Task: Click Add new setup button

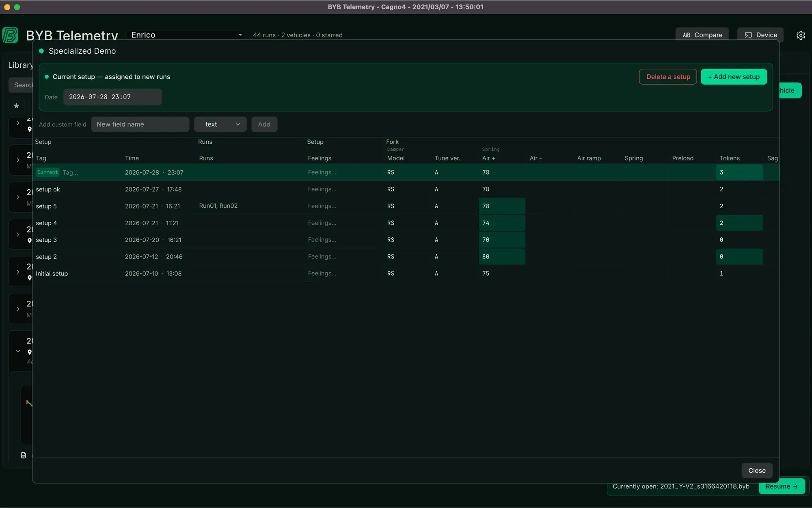Action: pos(734,77)
